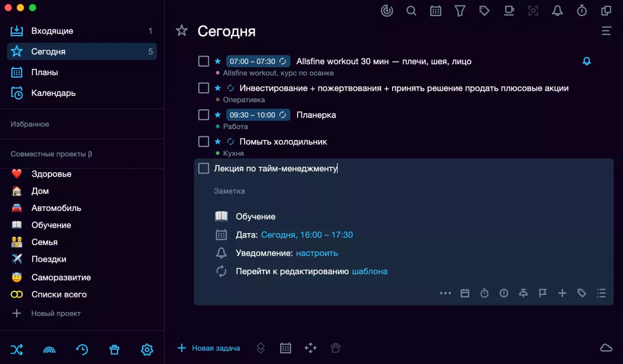Click the hat icon in task editor toolbar
The height and width of the screenshot is (364, 623).
click(x=523, y=293)
